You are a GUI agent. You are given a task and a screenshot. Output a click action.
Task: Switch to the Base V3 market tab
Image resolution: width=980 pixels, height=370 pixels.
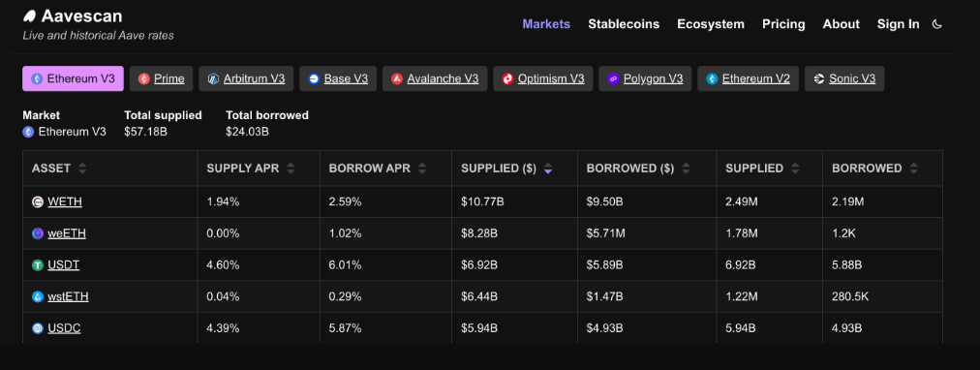point(338,78)
